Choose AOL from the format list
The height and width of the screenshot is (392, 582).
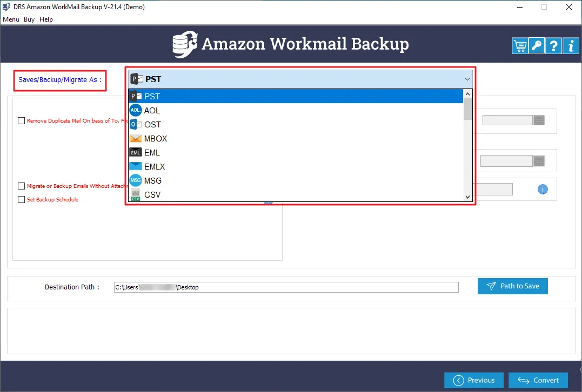pos(296,111)
